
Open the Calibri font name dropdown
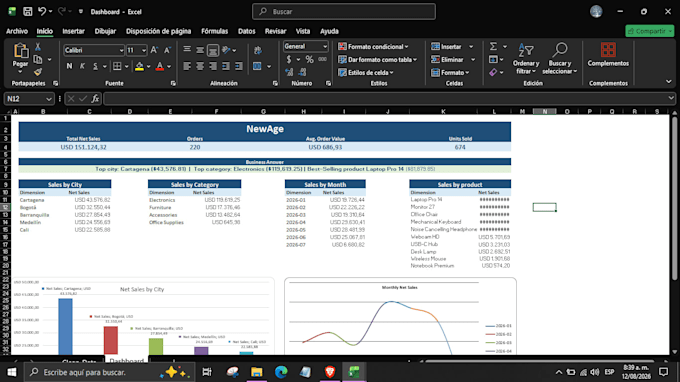121,50
